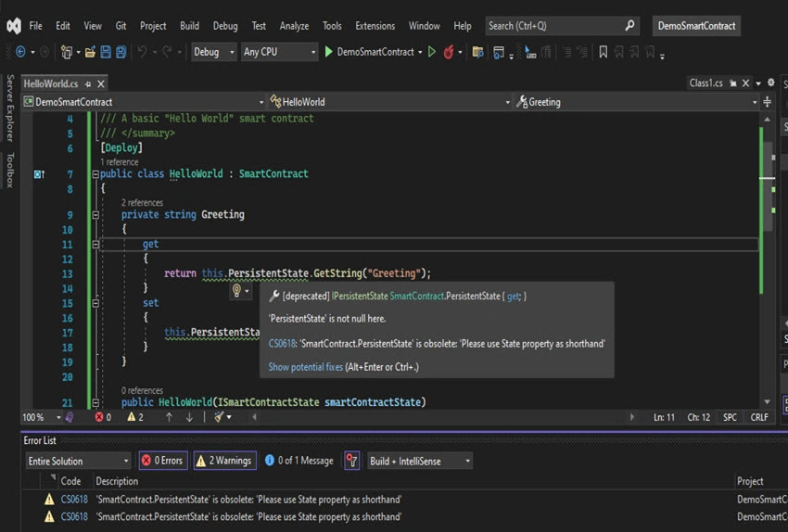Open the Greeting member navigation dropdown

point(636,102)
